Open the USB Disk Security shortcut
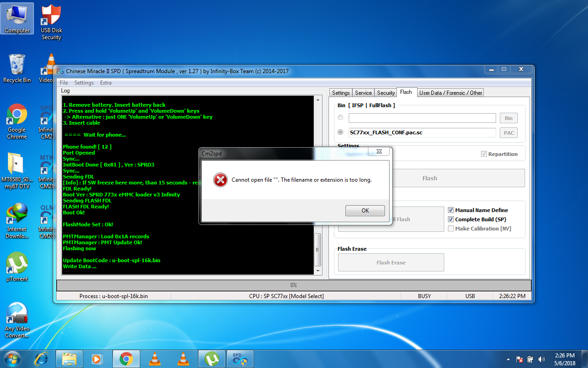 click(51, 22)
